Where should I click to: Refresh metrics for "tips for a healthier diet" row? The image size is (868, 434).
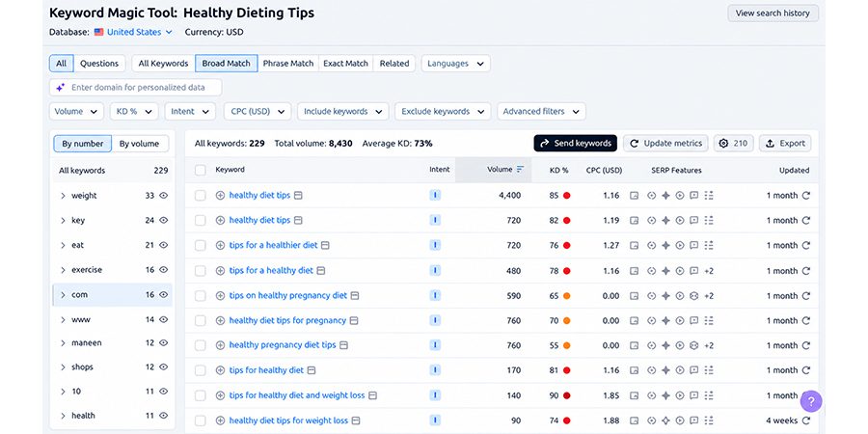pyautogui.click(x=806, y=245)
